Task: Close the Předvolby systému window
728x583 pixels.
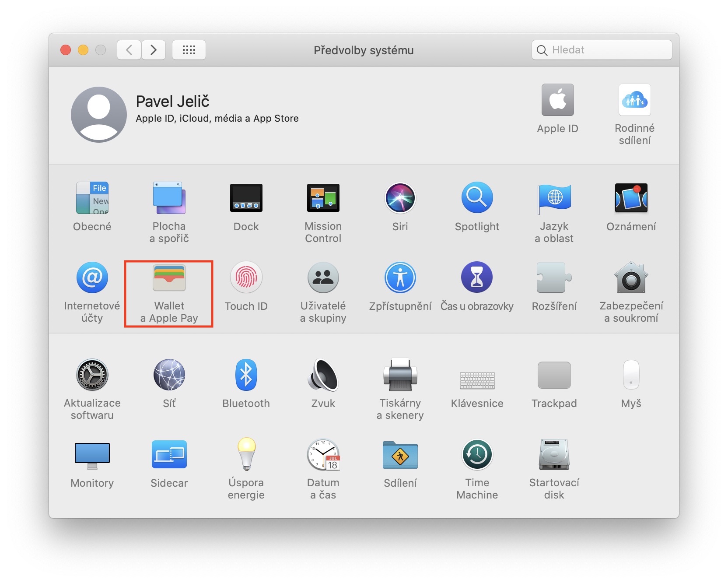Action: pyautogui.click(x=66, y=50)
